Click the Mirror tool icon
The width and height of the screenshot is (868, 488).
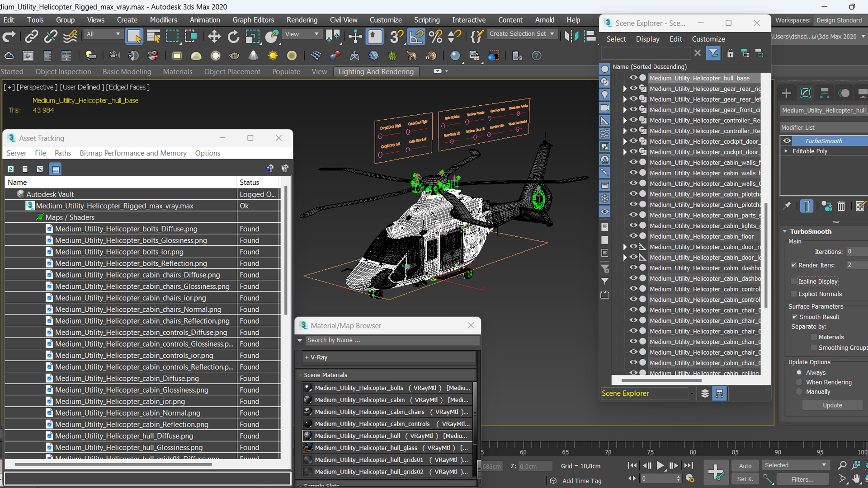pos(571,36)
